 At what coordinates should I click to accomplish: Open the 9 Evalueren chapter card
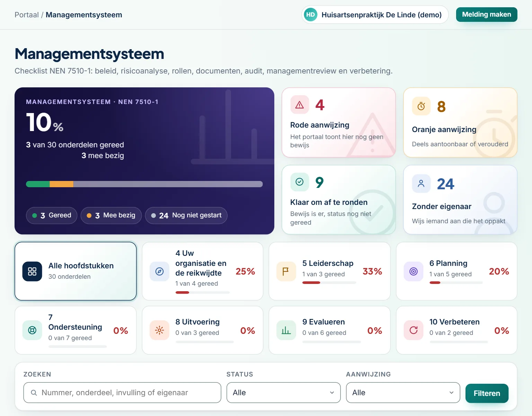(x=330, y=330)
